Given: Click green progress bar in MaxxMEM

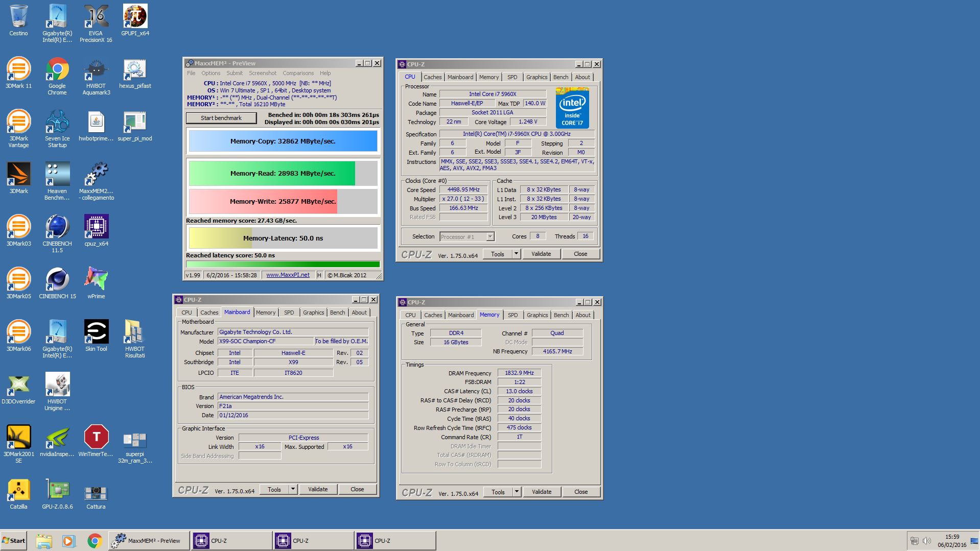Looking at the screenshot, I should click(x=283, y=265).
